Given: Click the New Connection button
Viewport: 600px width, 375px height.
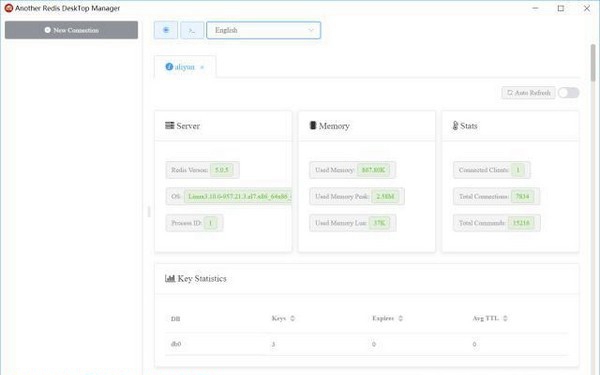Looking at the screenshot, I should click(x=72, y=30).
